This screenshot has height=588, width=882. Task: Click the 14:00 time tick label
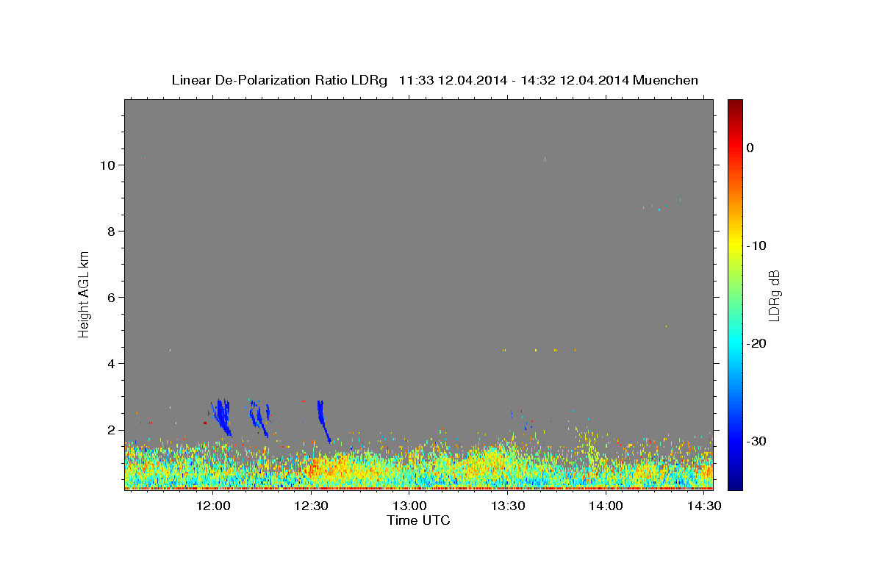tap(606, 506)
